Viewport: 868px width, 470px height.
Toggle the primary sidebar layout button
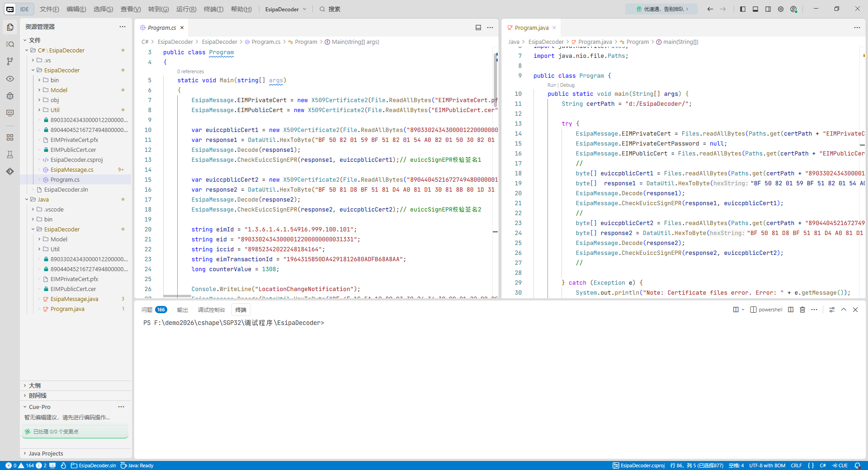click(x=743, y=9)
